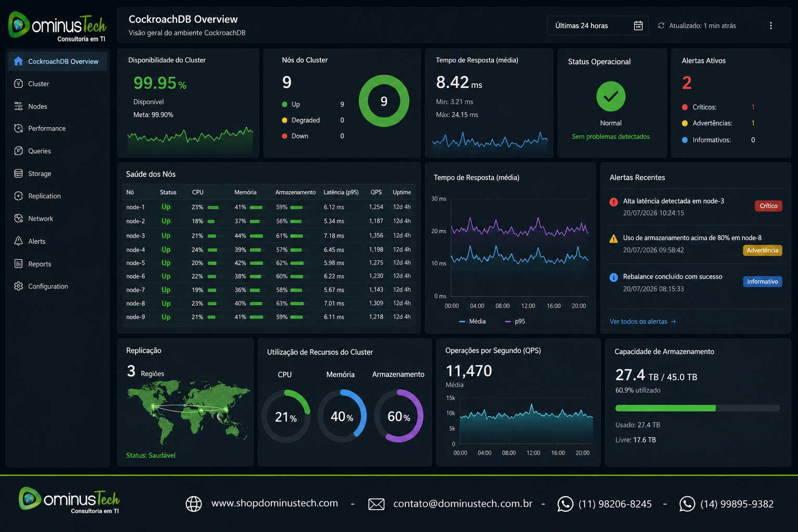
Task: Click yellow warning triangle for node-8 alert
Action: [613, 238]
